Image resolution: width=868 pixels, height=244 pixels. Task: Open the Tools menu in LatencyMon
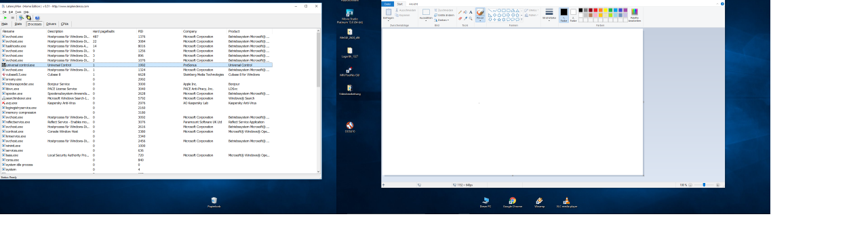click(18, 12)
